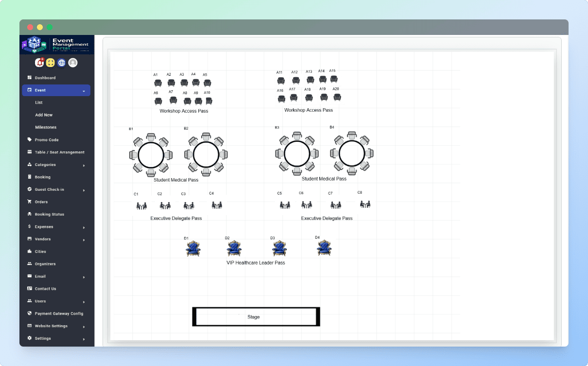
Task: Click the Booking icon in sidebar
Action: 30,177
